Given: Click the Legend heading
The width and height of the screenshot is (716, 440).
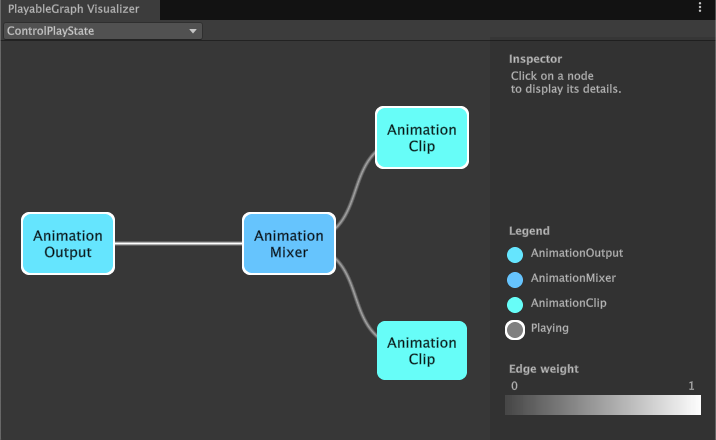Looking at the screenshot, I should (529, 231).
